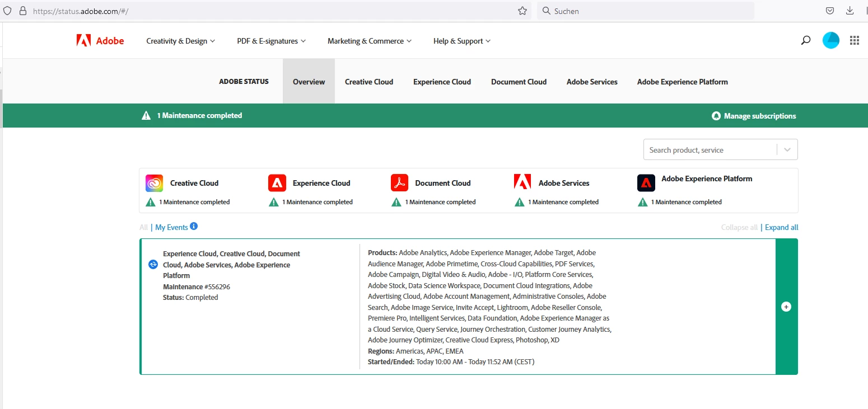Click Collapse all link
The height and width of the screenshot is (409, 868).
coord(739,227)
